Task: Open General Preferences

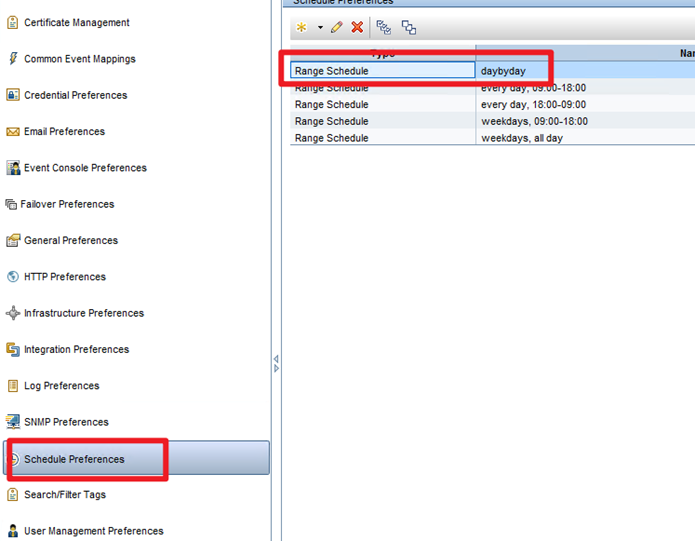Action: pyautogui.click(x=70, y=241)
